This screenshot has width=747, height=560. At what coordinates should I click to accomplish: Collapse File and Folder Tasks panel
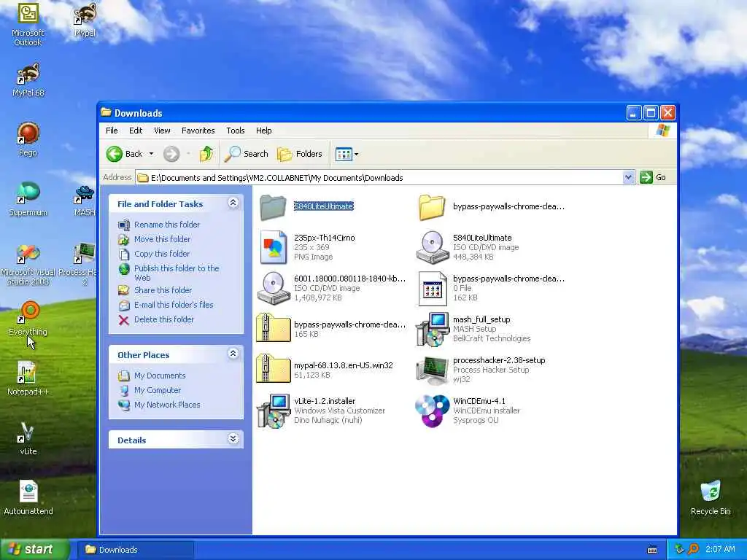pos(233,203)
